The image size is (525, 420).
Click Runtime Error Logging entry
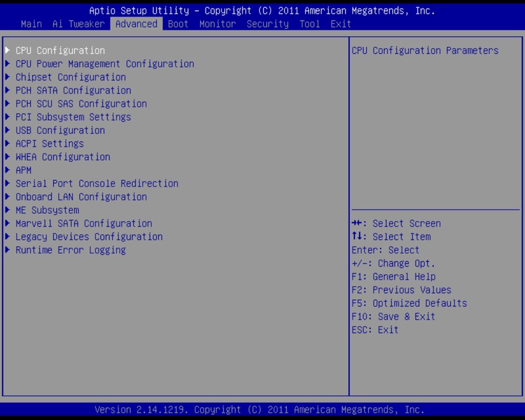pyautogui.click(x=70, y=250)
